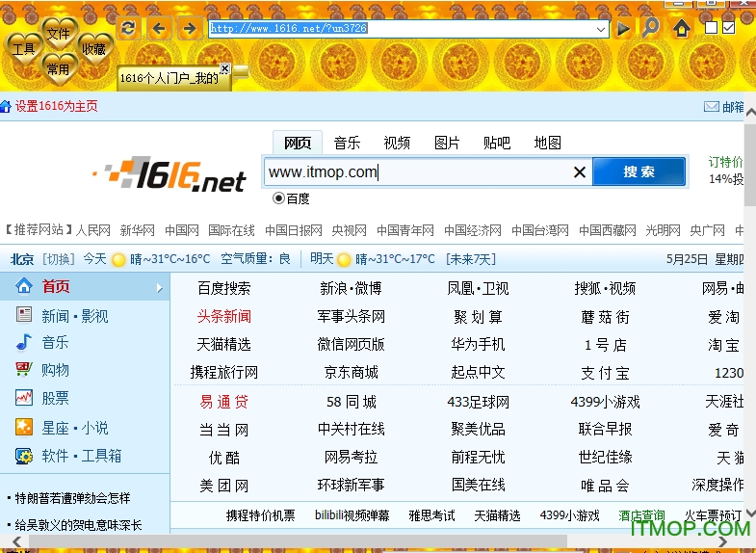Open the 支付宝 link
This screenshot has height=553, width=756.
click(x=605, y=373)
